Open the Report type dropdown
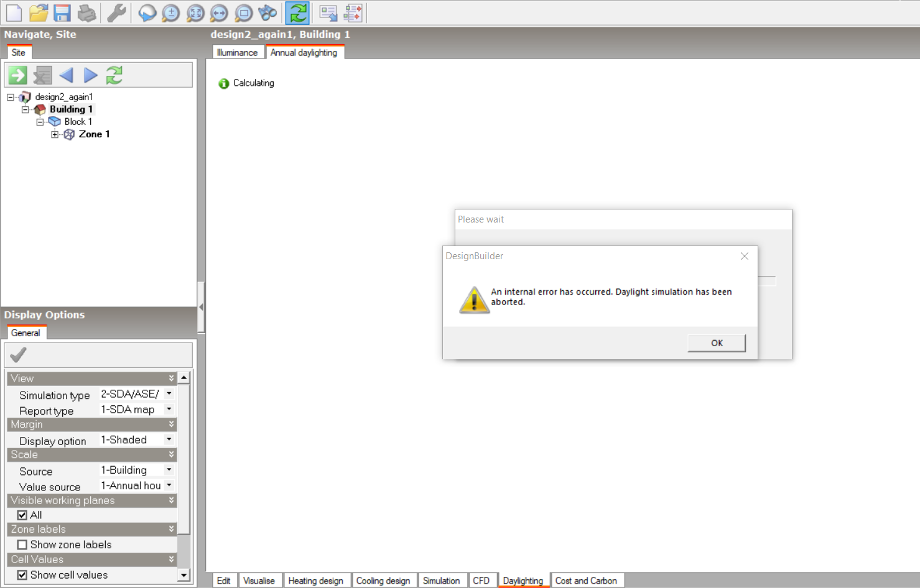920x588 pixels. click(x=169, y=409)
